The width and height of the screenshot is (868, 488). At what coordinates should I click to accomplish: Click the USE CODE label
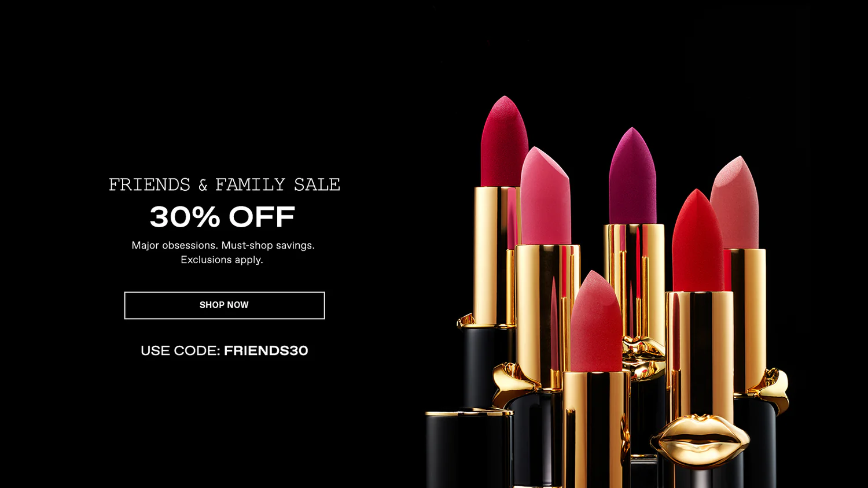coord(181,351)
